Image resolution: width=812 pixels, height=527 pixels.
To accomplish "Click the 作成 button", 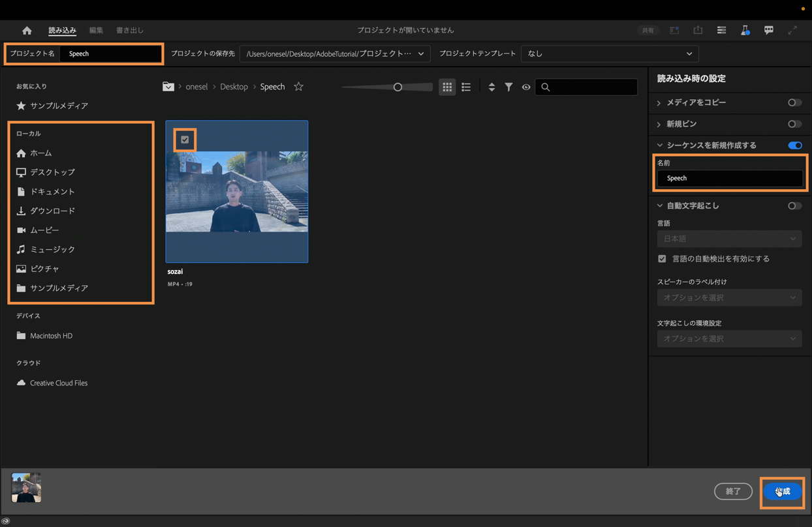I will [x=782, y=491].
